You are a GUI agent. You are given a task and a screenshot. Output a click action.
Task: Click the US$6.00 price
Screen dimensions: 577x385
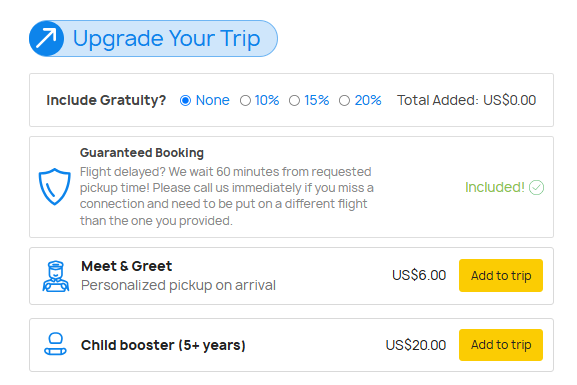(419, 275)
